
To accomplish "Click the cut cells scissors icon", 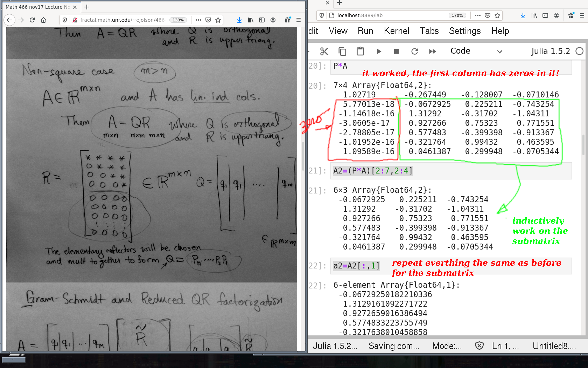I will click(324, 52).
